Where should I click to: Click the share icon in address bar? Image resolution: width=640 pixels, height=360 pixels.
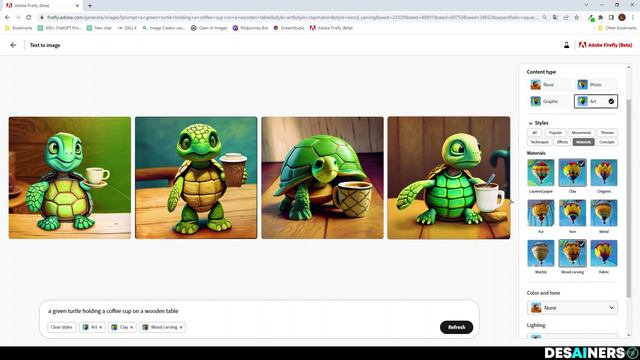(x=566, y=17)
